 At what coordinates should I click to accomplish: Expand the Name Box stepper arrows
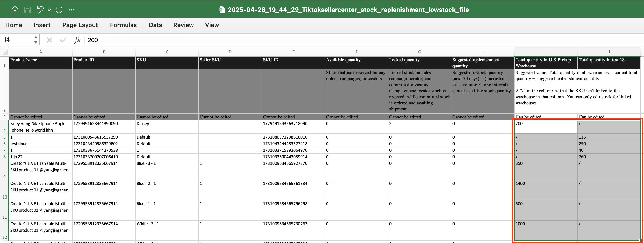coord(36,40)
